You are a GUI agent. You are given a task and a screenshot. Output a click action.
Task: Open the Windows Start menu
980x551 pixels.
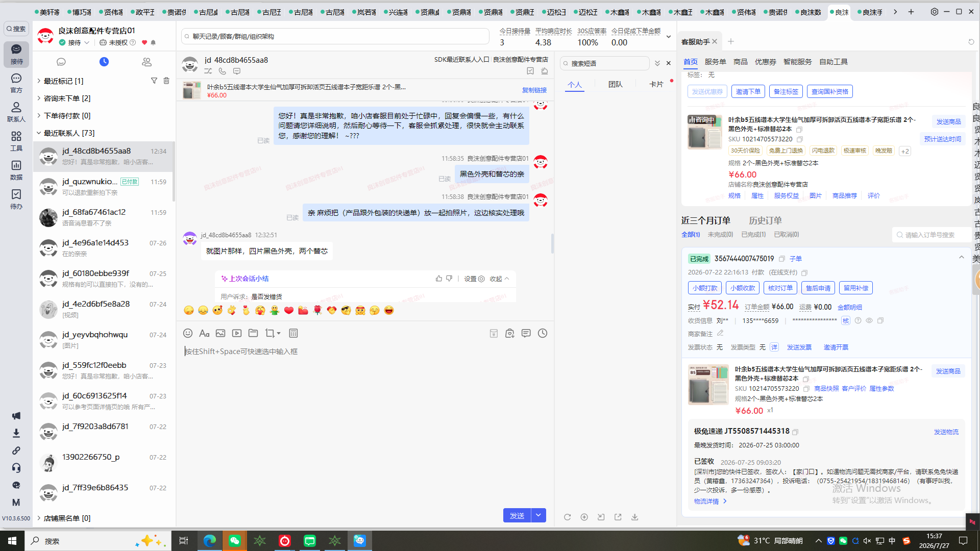[12, 541]
